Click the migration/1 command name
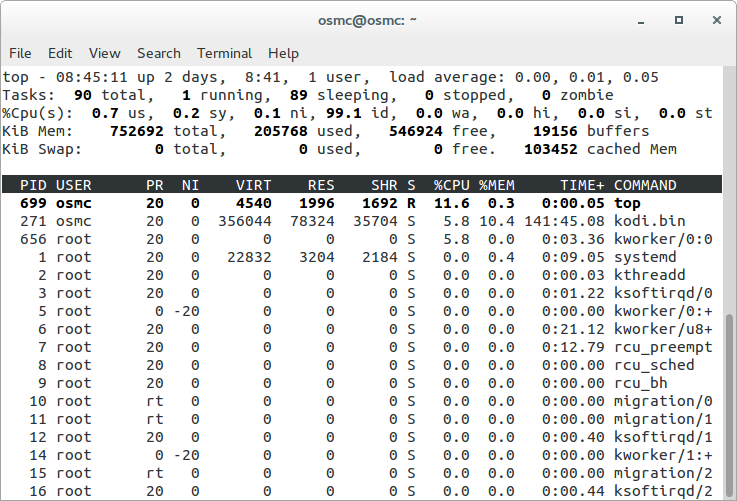 pos(663,419)
